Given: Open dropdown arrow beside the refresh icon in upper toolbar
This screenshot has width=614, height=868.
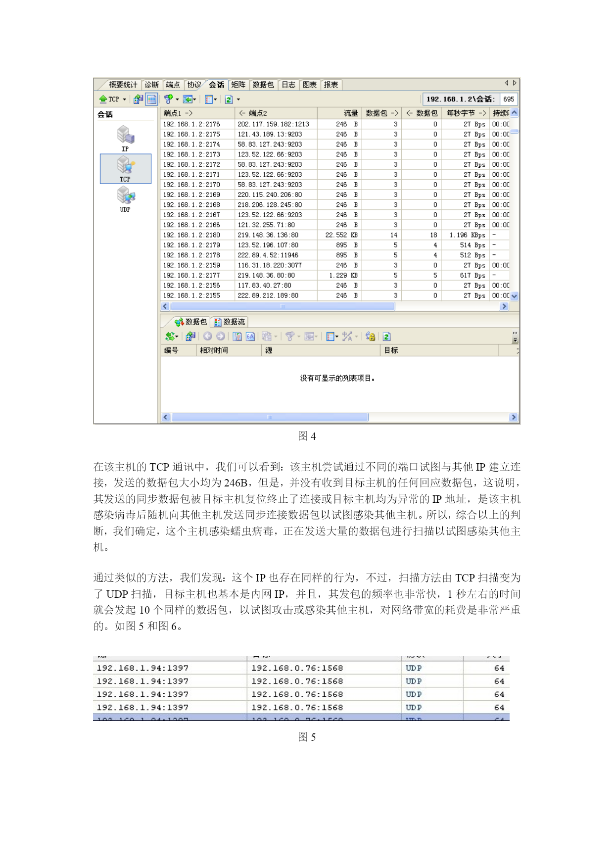Looking at the screenshot, I should pos(238,99).
